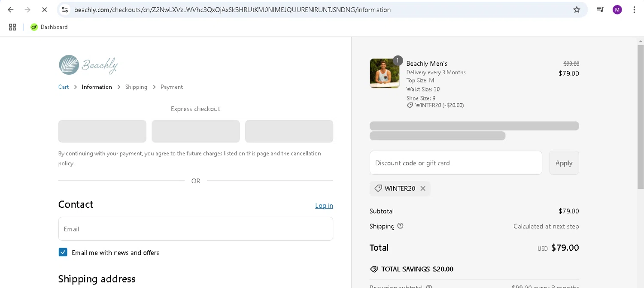Focus the Discount code or gift card field
This screenshot has width=644, height=288.
coord(456,163)
